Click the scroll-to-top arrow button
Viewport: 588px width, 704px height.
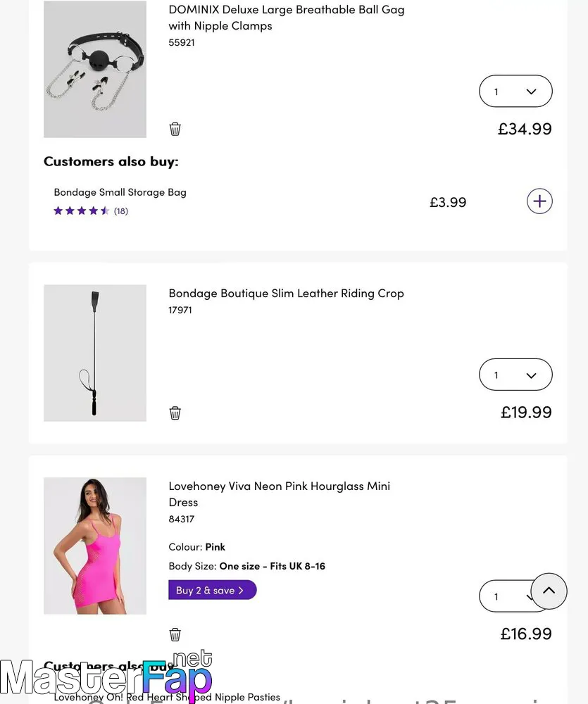tap(549, 591)
